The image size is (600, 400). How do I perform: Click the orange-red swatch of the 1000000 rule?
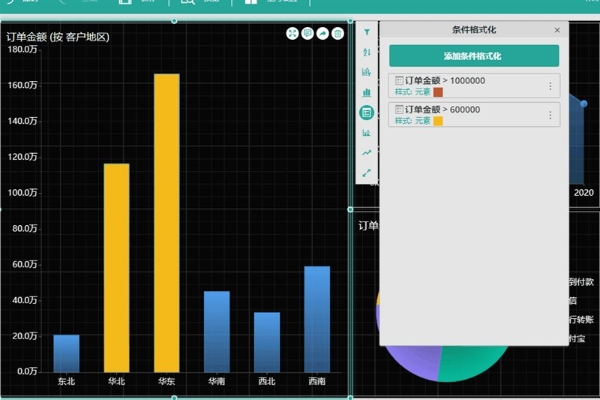tap(438, 92)
